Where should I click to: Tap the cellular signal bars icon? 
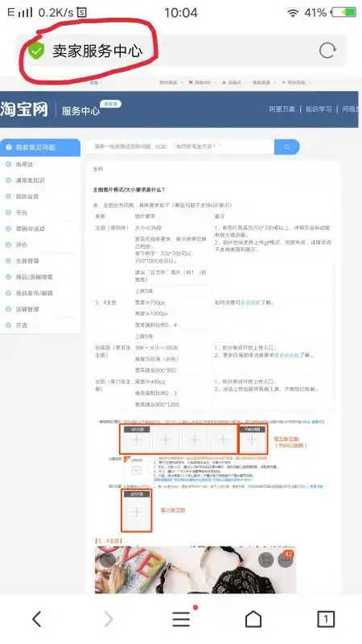[x=25, y=12]
